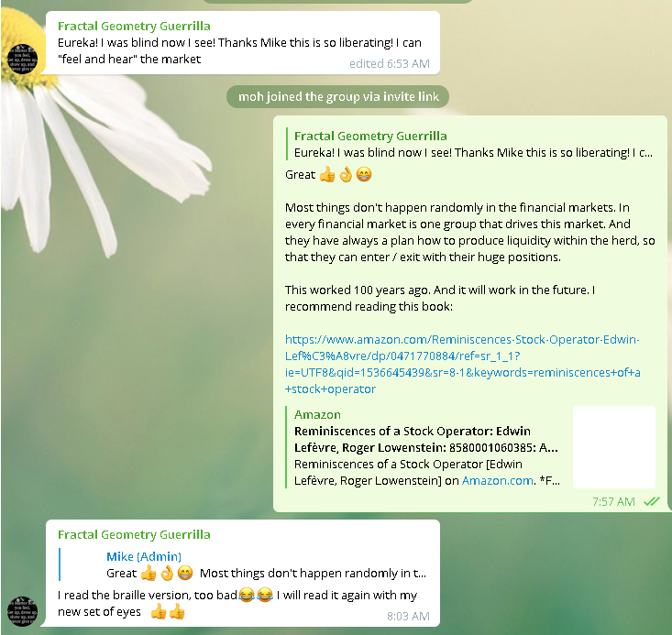
Task: Click the OK hand emoji in Mike's message
Action: click(346, 175)
